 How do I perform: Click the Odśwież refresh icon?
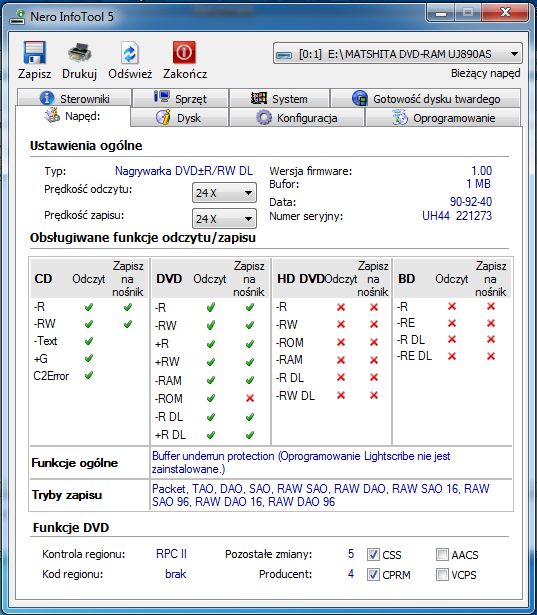pos(130,53)
